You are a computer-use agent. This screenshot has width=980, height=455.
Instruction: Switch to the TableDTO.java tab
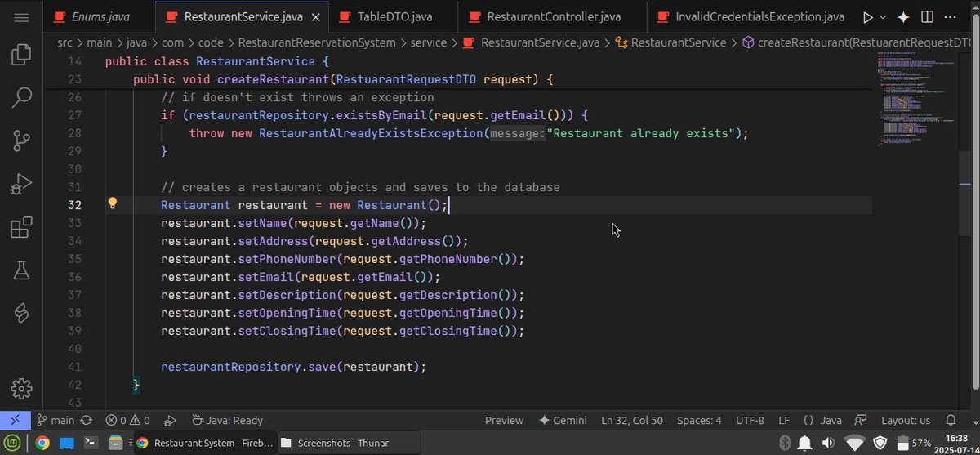[x=394, y=16]
